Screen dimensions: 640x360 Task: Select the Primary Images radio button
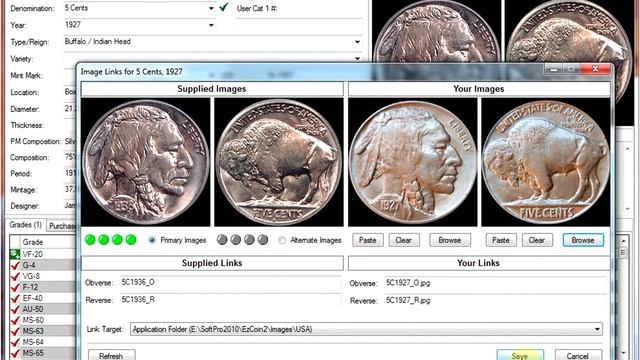(152, 240)
